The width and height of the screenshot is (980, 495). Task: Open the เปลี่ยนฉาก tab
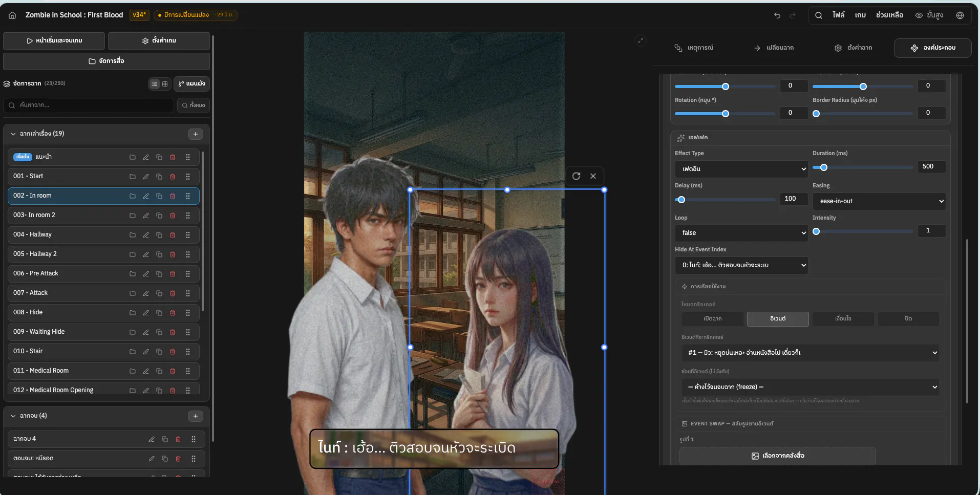(x=774, y=48)
